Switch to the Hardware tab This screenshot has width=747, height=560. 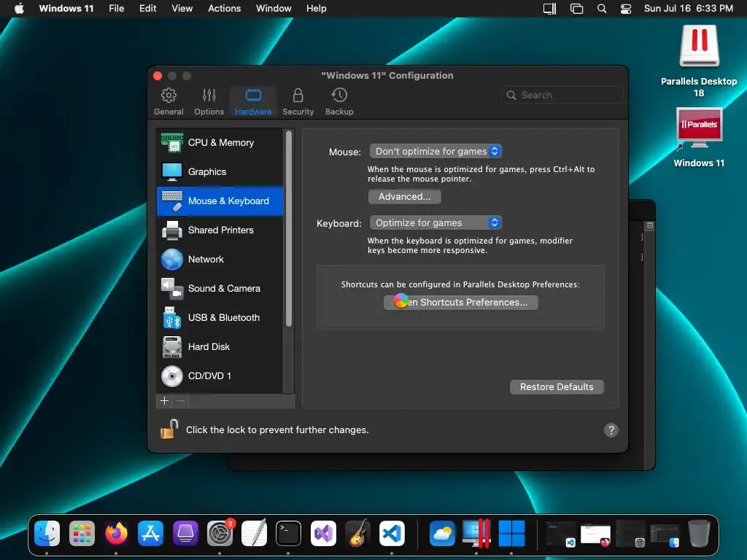253,101
